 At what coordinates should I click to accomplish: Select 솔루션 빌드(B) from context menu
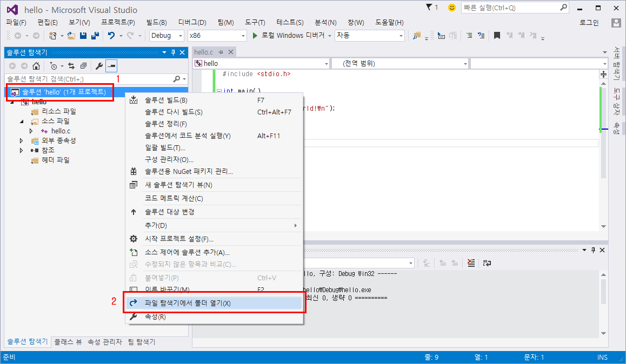click(215, 100)
